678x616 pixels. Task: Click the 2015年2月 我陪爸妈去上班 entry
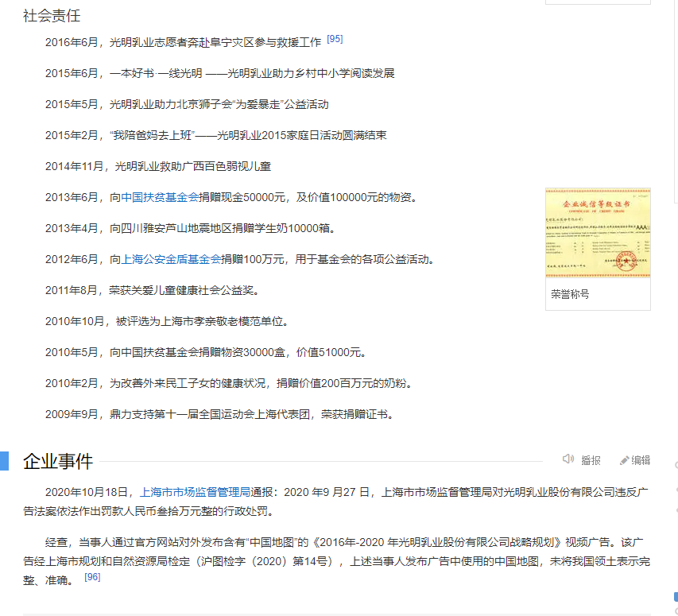coord(215,135)
